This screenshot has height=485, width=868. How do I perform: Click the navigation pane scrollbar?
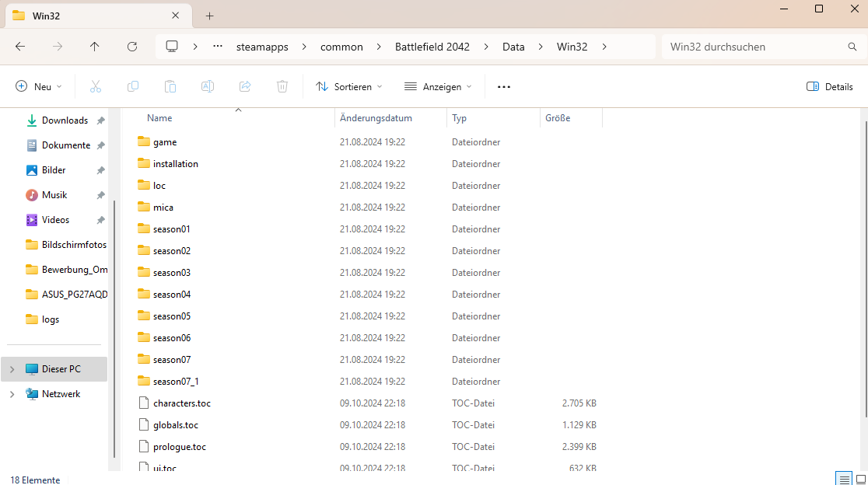(114, 329)
